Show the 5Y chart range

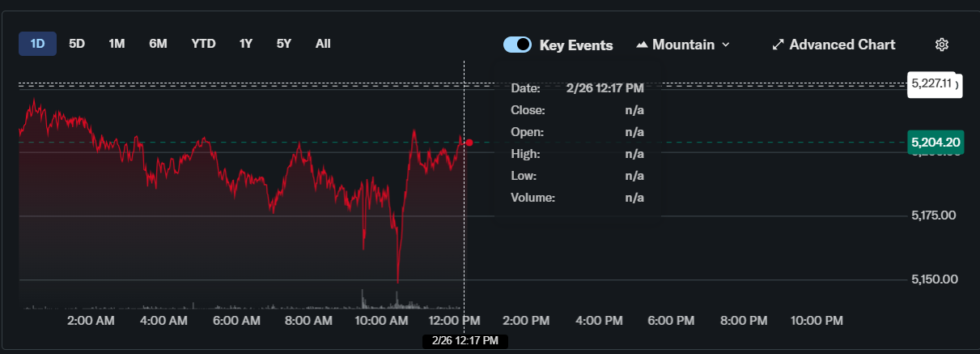click(283, 44)
